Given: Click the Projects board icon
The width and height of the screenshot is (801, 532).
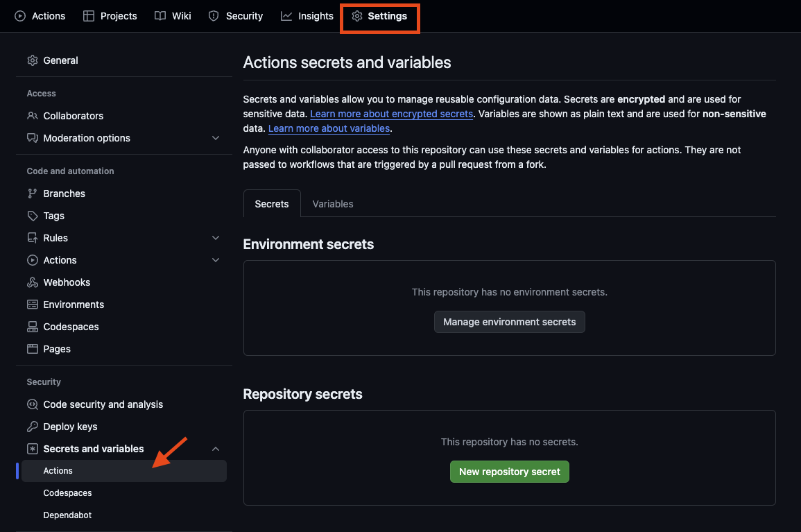Looking at the screenshot, I should point(88,15).
